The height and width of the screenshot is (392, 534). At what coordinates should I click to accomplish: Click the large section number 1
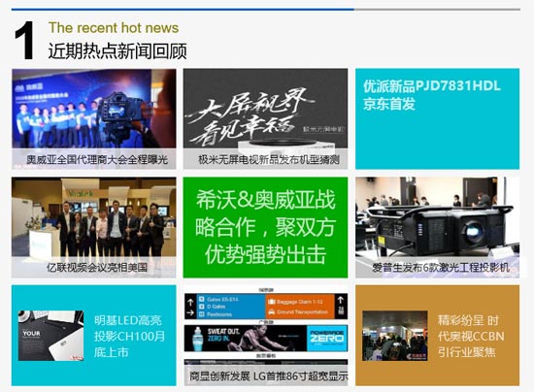pos(24,40)
